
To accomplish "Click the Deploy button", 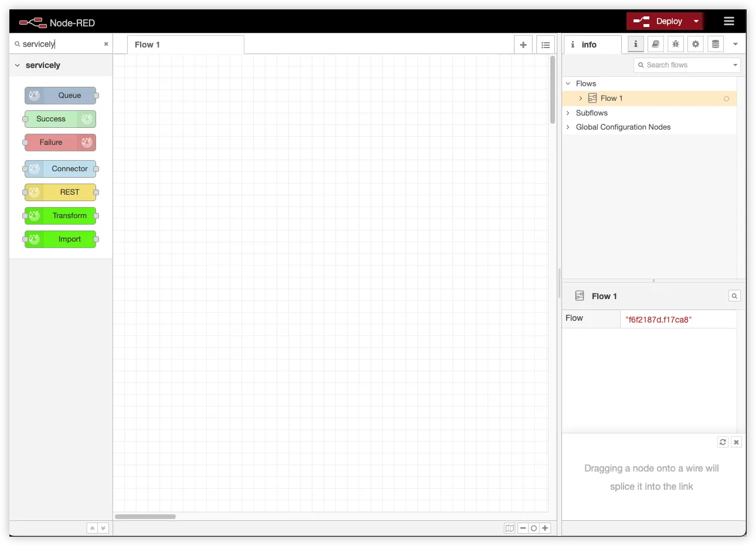I will pos(658,21).
